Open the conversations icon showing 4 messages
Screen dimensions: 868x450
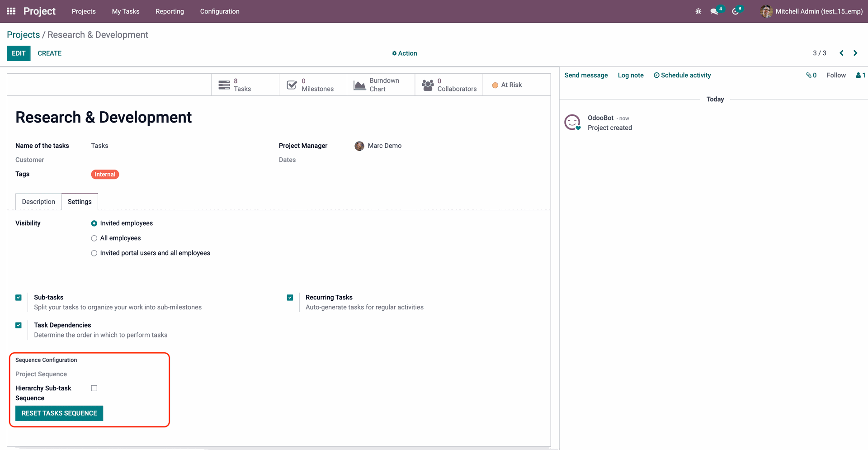[x=715, y=11]
